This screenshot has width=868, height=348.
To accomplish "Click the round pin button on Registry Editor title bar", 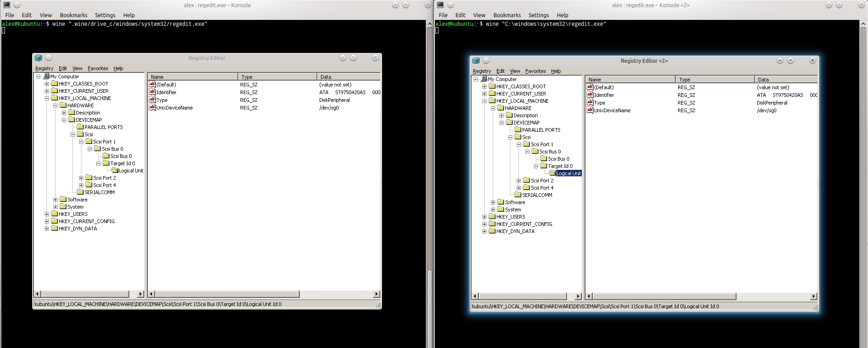I will pos(48,58).
